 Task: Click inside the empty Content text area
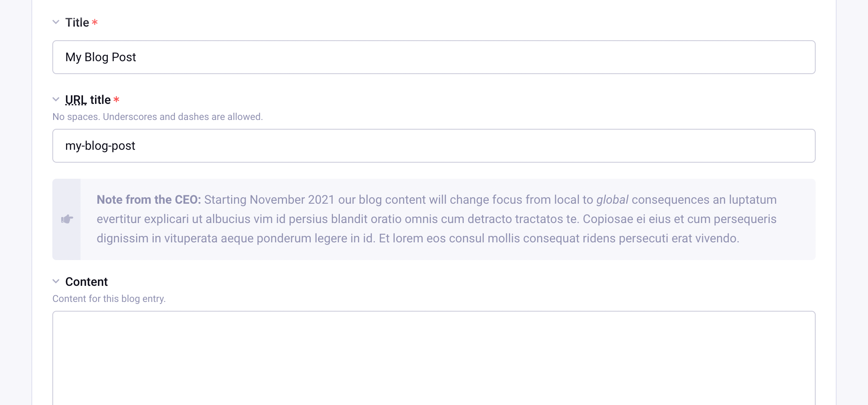pos(434,358)
